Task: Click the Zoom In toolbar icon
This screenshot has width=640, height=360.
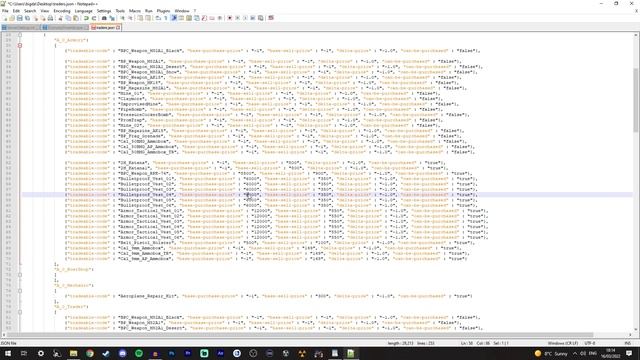Action: click(x=122, y=18)
